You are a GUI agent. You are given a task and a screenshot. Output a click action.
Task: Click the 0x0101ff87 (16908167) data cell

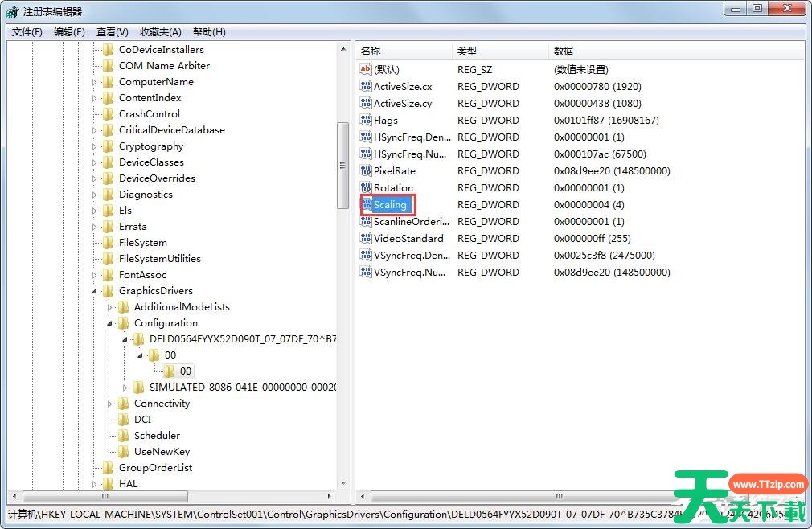(x=606, y=120)
